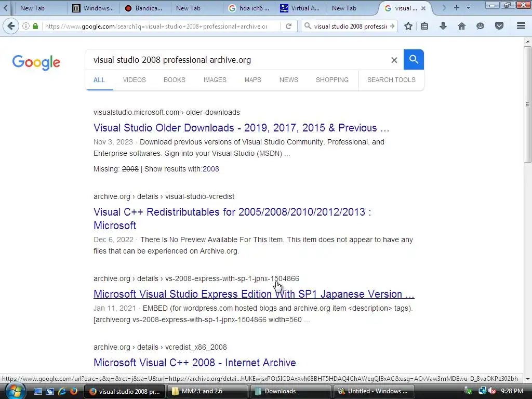This screenshot has width=532, height=399.
Task: Select the MAPS search category
Action: (x=253, y=79)
